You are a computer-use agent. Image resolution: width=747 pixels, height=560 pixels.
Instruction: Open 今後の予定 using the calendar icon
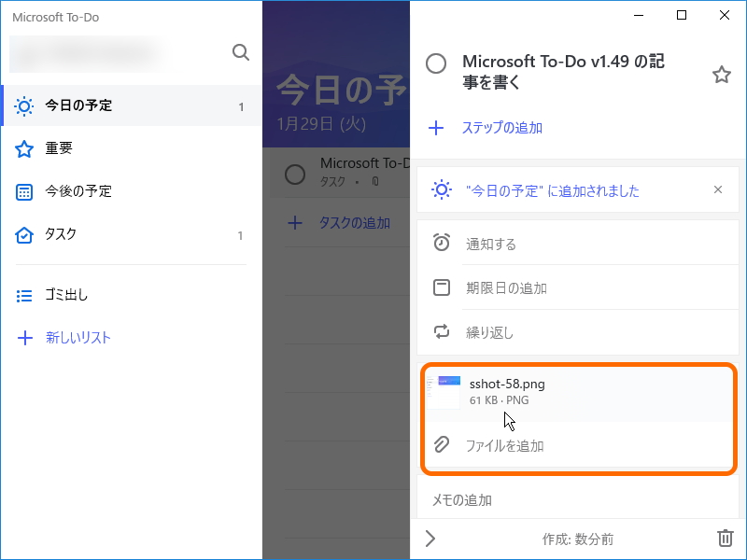tap(25, 189)
